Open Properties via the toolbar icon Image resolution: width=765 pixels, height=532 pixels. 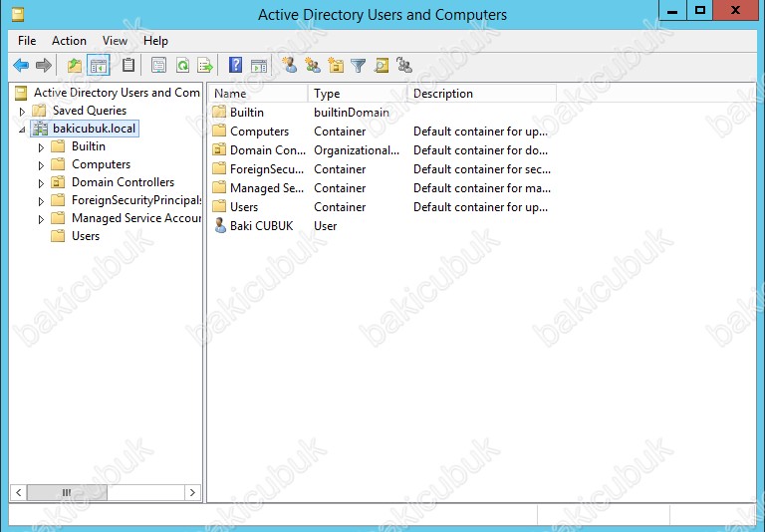point(158,65)
